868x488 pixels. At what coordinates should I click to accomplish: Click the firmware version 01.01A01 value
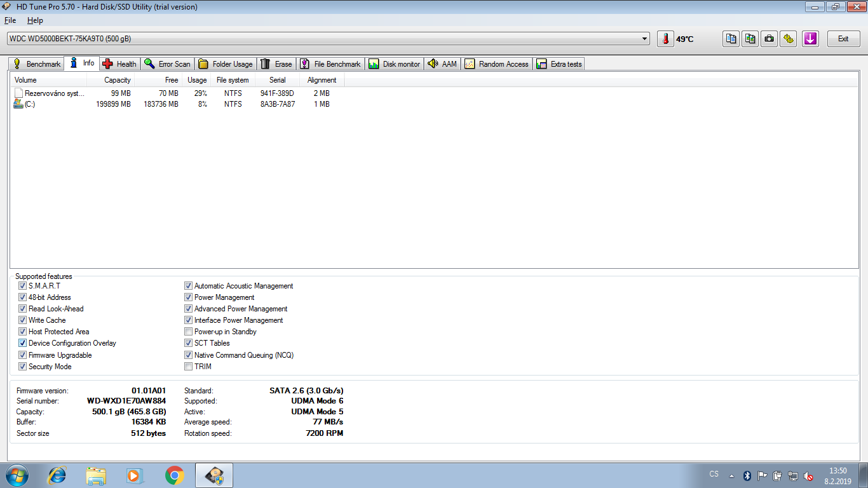[x=149, y=391]
